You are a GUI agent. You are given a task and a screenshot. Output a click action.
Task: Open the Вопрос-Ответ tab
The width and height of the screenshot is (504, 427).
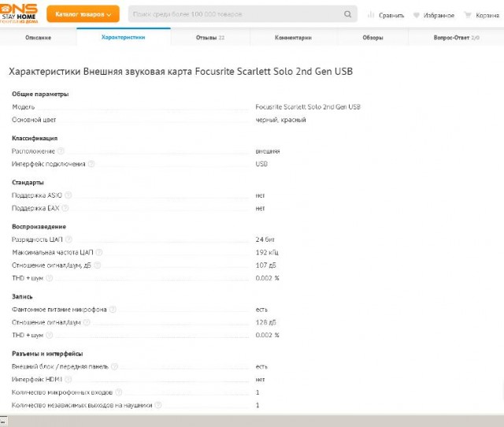pyautogui.click(x=456, y=37)
